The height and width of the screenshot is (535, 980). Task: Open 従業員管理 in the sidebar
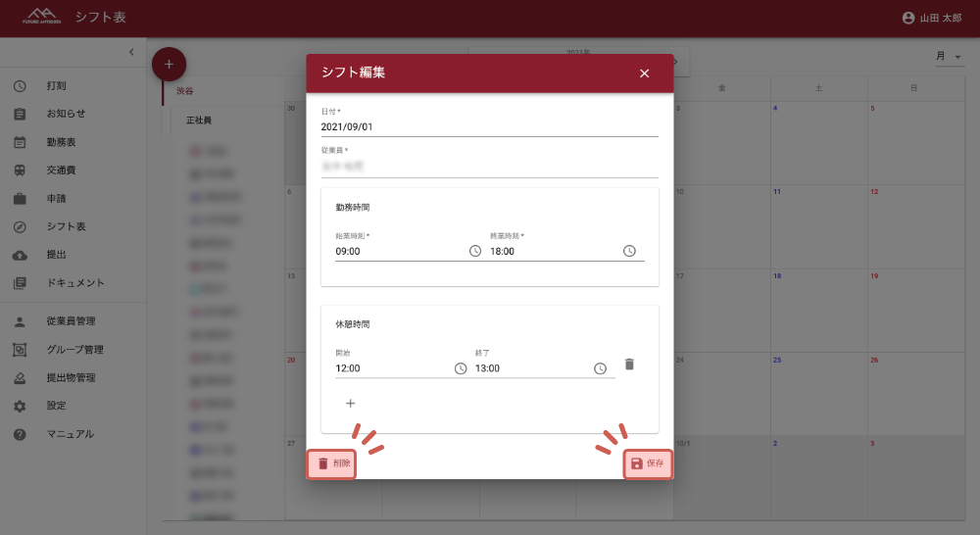[71, 321]
